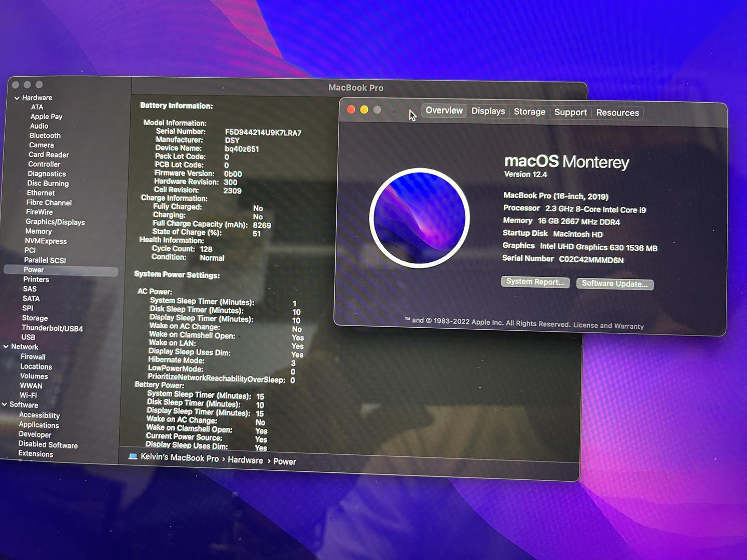Select Extensions under Software
The image size is (747, 560).
click(35, 454)
